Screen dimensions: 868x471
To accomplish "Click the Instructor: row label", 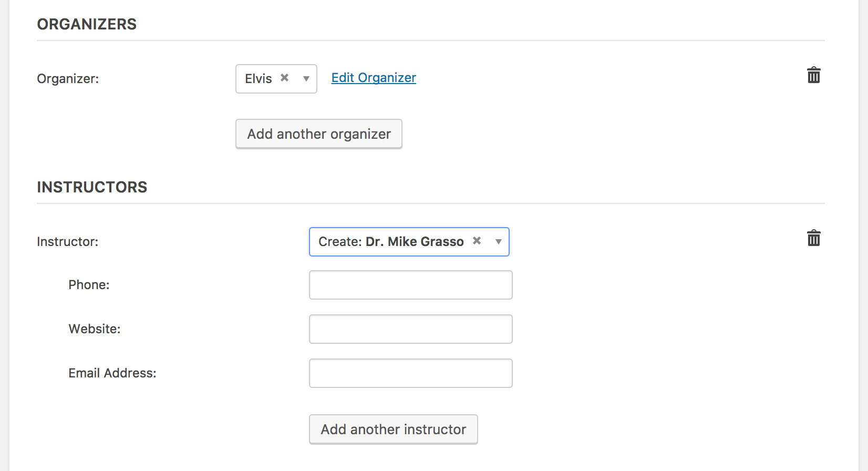I will pyautogui.click(x=68, y=242).
